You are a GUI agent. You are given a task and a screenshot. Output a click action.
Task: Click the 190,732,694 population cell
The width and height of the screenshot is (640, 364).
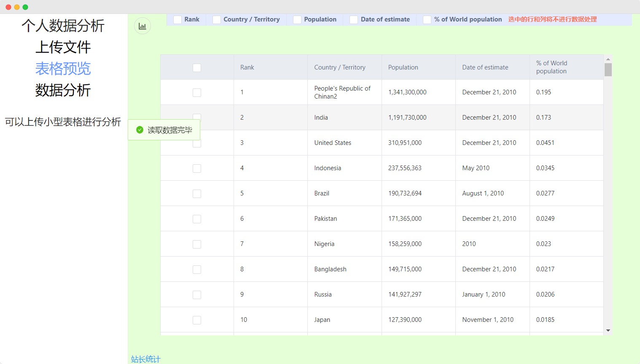tap(419, 193)
